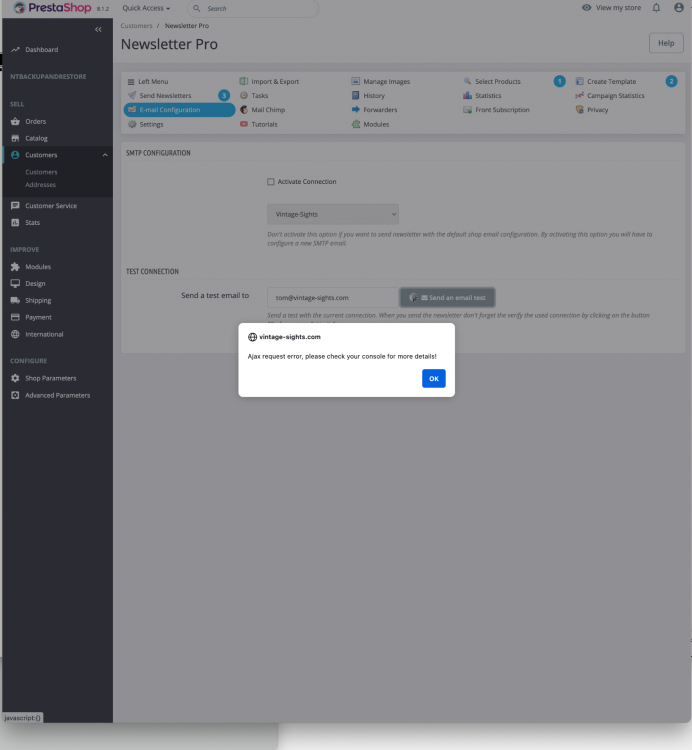Click Select Products magnifier icon
Screen dimensions: 692x750
[467, 81]
